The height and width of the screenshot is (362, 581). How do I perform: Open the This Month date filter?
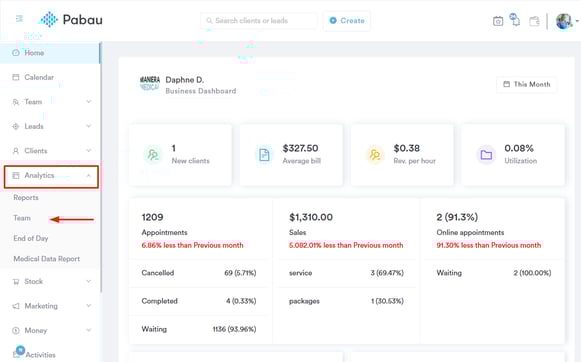526,84
